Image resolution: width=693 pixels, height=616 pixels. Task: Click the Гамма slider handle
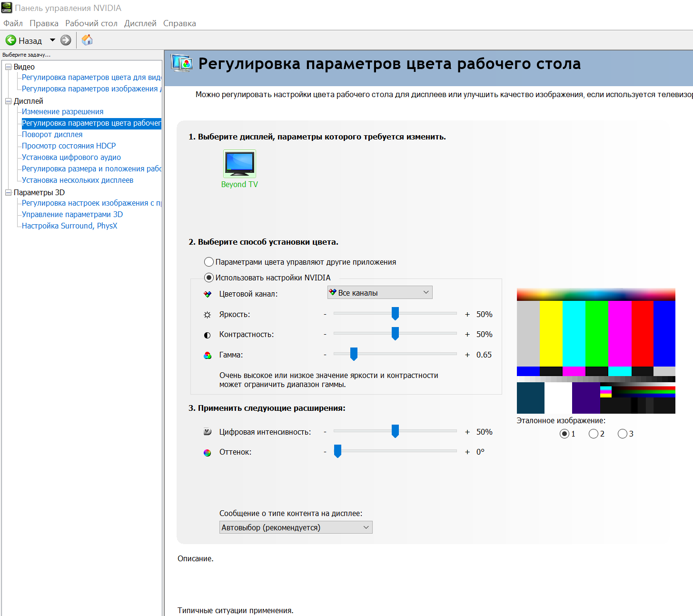point(354,354)
